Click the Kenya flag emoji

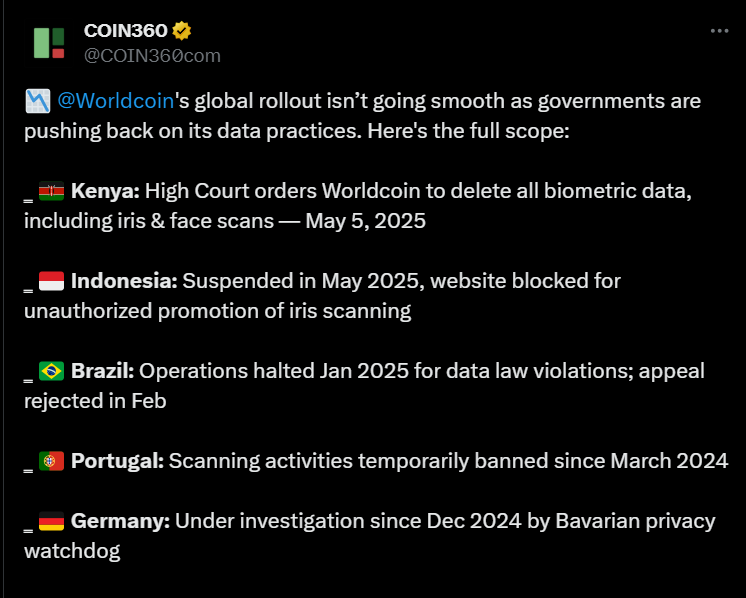coord(51,191)
